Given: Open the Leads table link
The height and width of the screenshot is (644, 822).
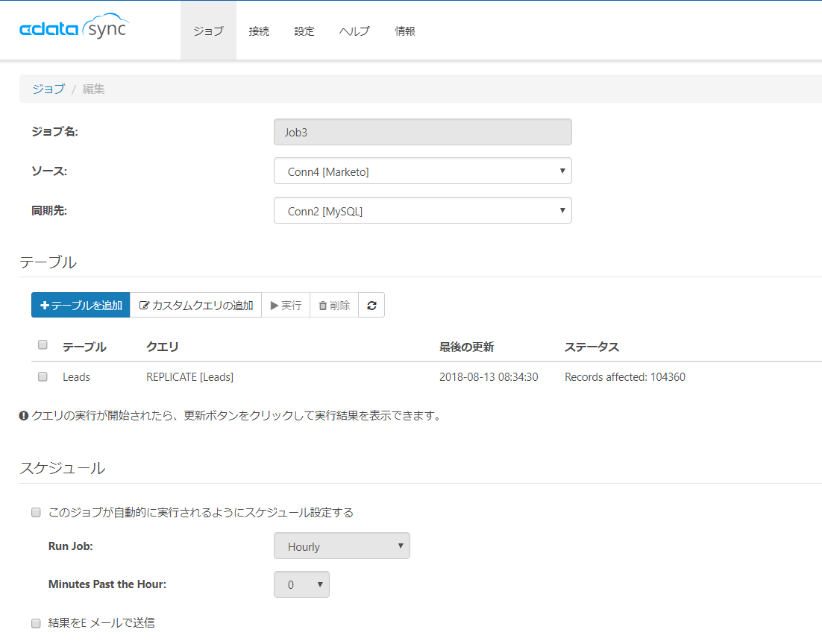Looking at the screenshot, I should point(76,376).
